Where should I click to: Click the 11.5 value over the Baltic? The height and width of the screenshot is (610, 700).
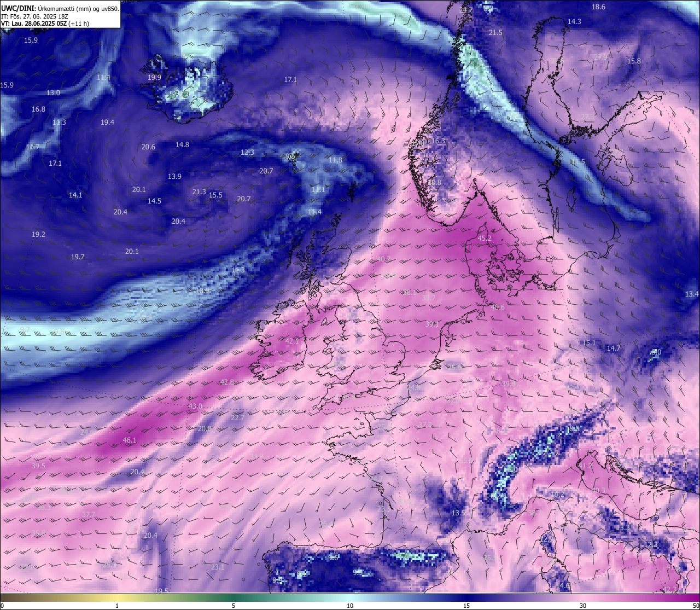click(x=578, y=161)
